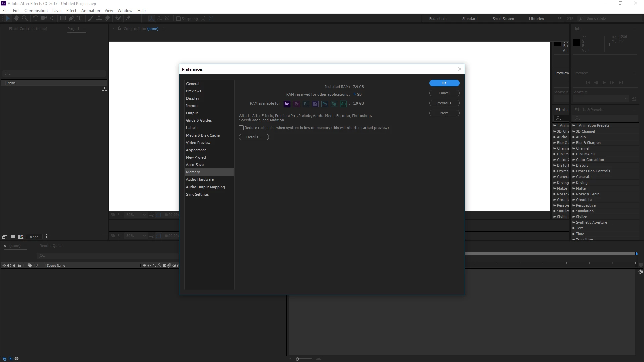Click the timeline zoom slider handle
644x362 pixels.
click(297, 359)
